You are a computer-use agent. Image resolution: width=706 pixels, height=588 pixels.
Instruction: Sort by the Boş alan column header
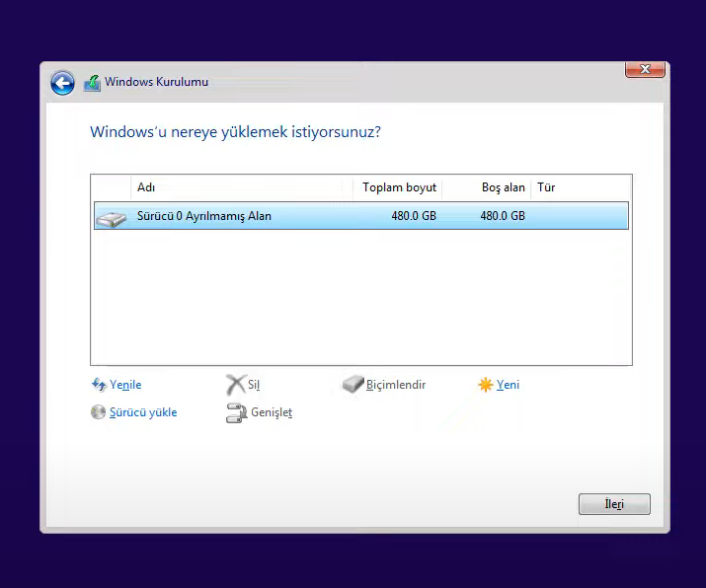coord(486,187)
